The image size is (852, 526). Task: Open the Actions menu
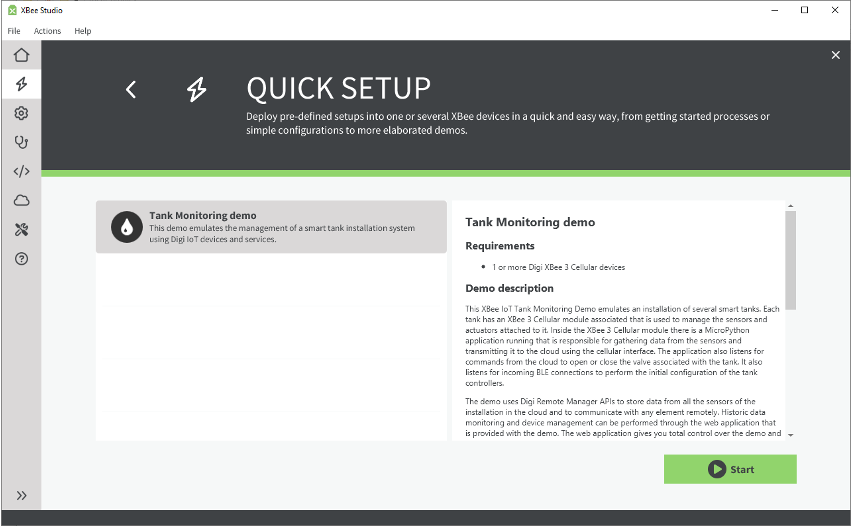point(47,31)
